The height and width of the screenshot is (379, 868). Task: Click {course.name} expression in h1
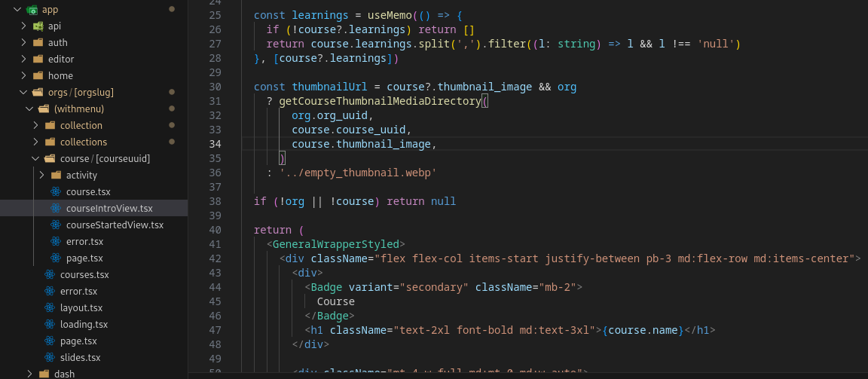click(x=643, y=330)
